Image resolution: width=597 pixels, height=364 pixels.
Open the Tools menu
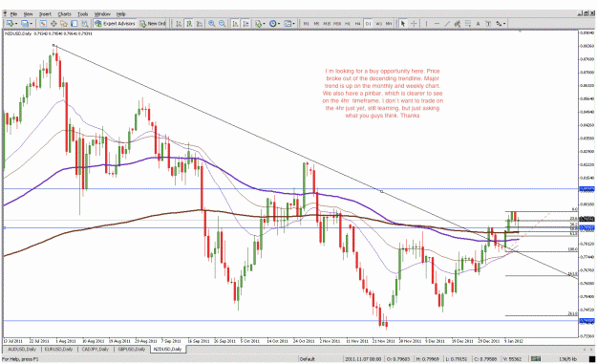click(x=82, y=14)
